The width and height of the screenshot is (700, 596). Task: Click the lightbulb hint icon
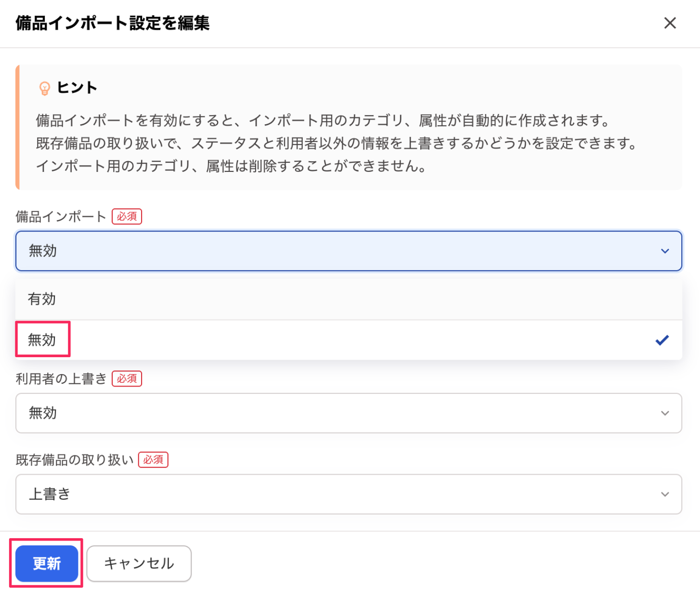[x=45, y=88]
